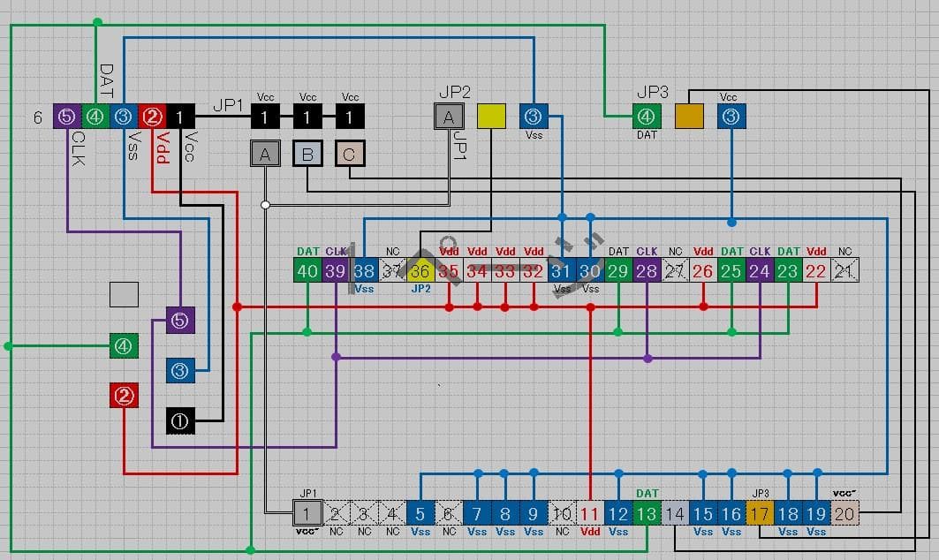Click the green ④ DAT pin under JP3
939x560 pixels.
(646, 116)
